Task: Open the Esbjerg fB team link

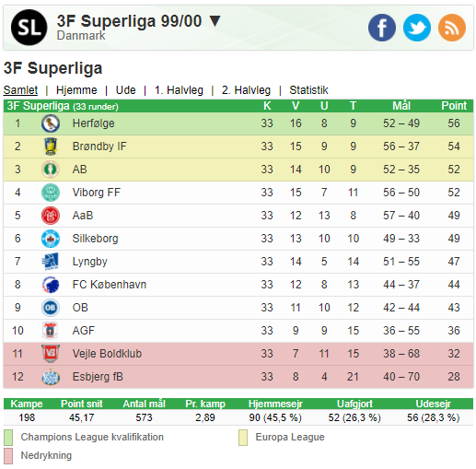Action: pos(98,377)
